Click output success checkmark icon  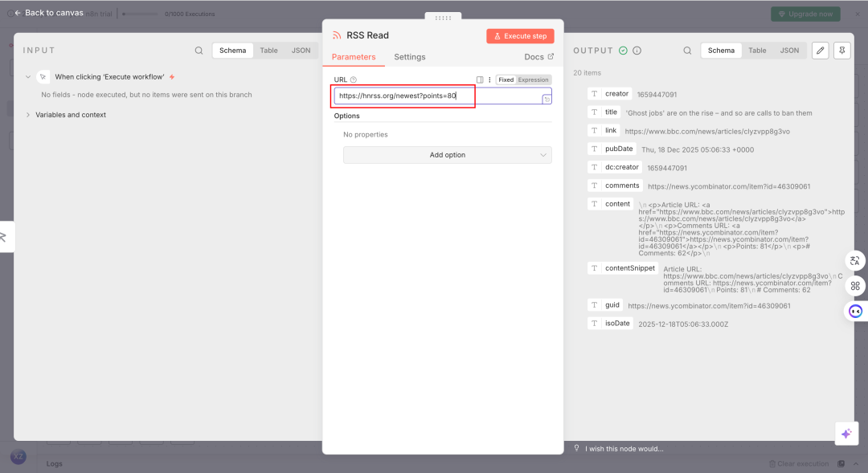coord(623,51)
